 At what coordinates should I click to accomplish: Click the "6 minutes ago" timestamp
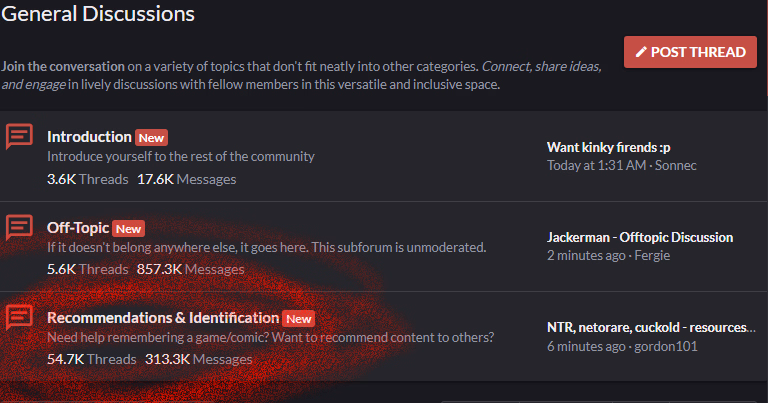click(x=586, y=346)
